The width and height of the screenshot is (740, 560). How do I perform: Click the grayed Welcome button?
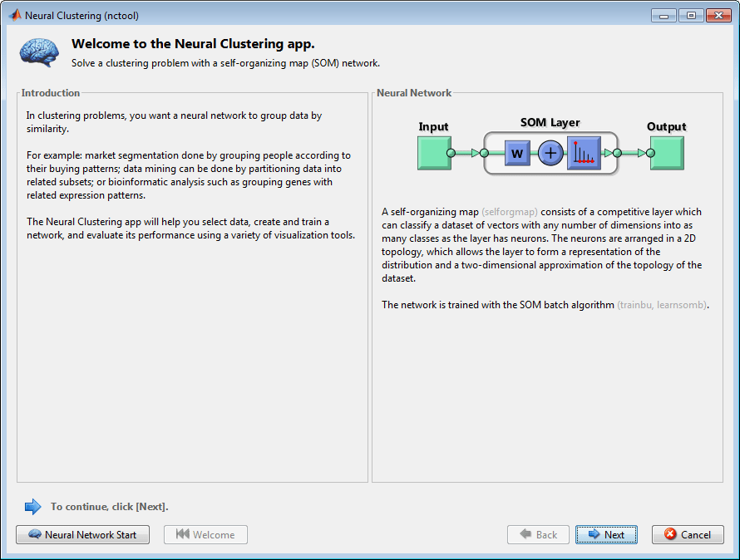tap(205, 534)
